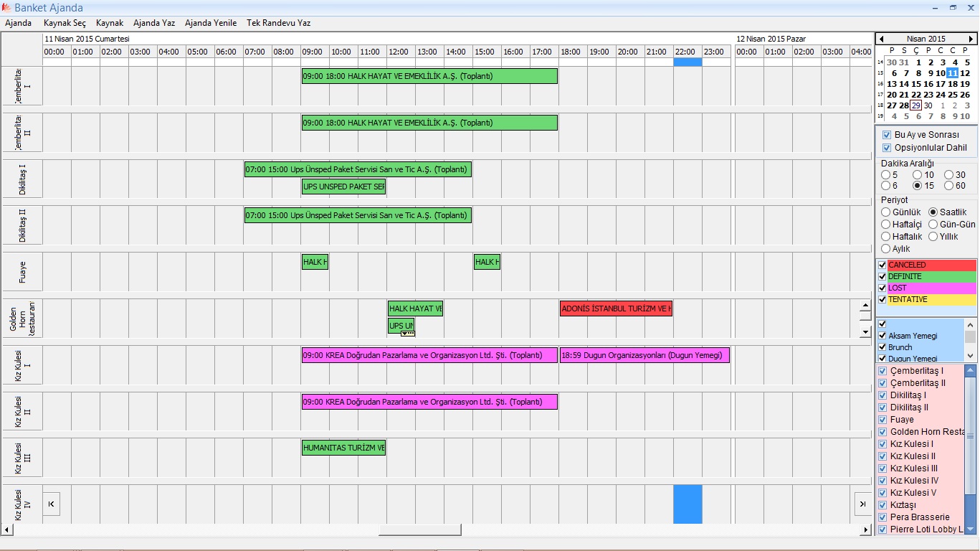The width and height of the screenshot is (980, 551).
Task: Toggle Opsiyonlular Dahil checkbox
Action: click(887, 148)
